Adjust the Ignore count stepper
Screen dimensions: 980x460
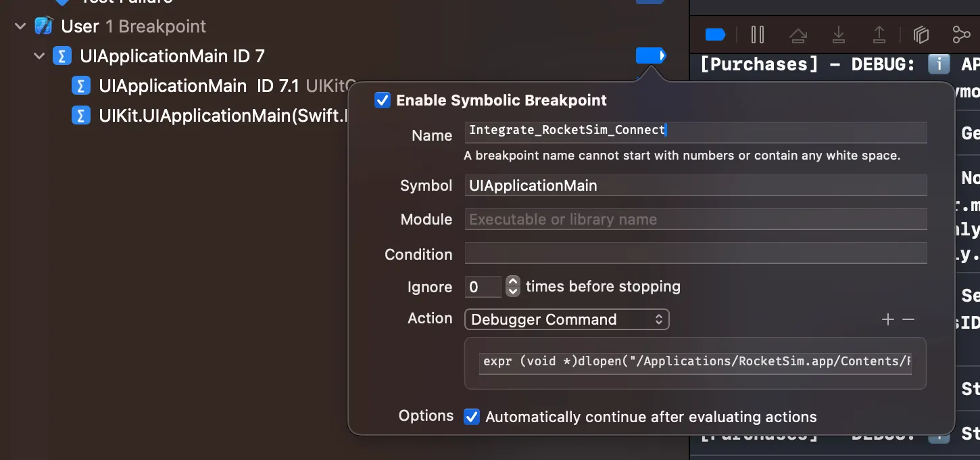pos(513,287)
